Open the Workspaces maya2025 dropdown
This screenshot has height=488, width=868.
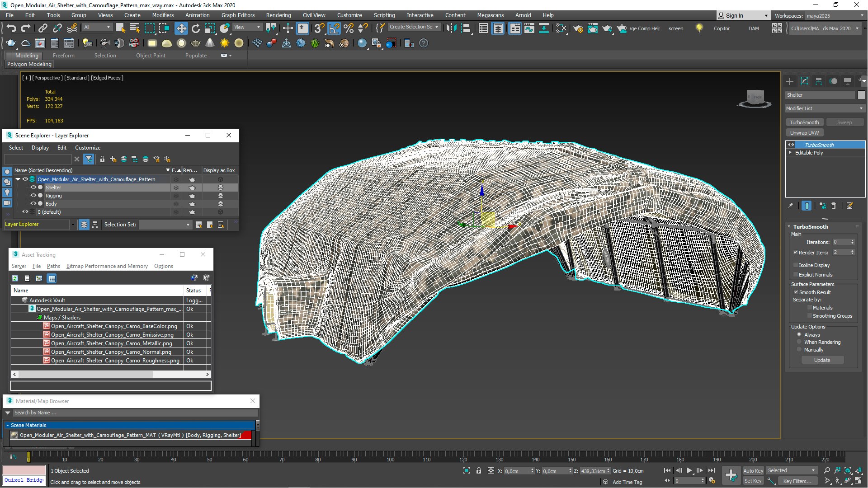tap(835, 16)
